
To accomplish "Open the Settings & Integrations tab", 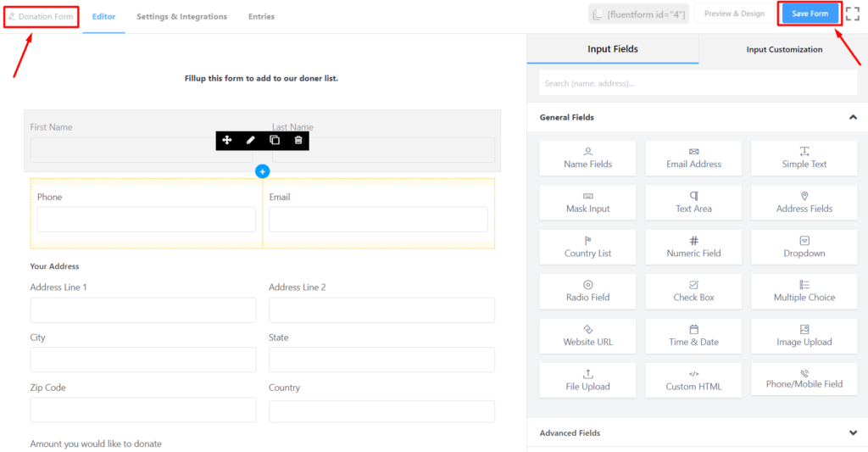I will click(181, 17).
